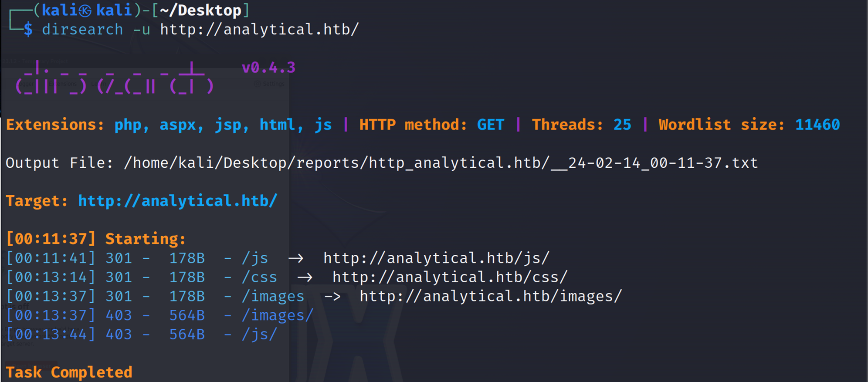This screenshot has width=868, height=382.
Task: Click the URL http://analytical.htb/ in the command line
Action: [259, 30]
